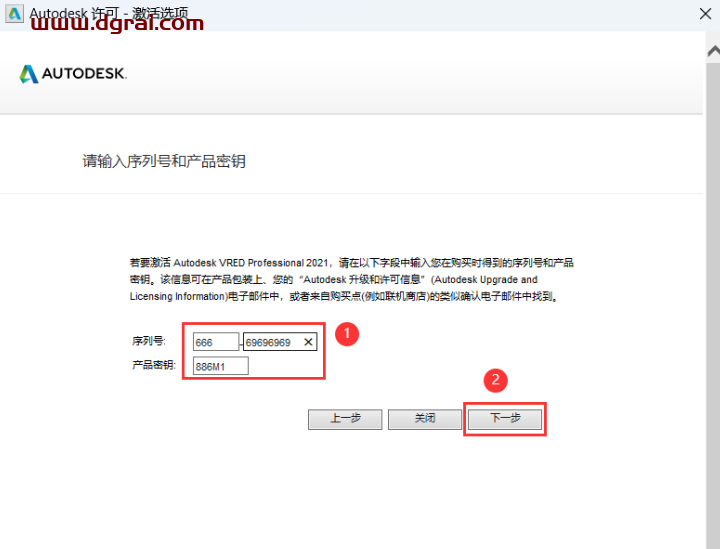The height and width of the screenshot is (549, 720).
Task: Click the Autodesk triangle logo in the header
Action: 28,74
